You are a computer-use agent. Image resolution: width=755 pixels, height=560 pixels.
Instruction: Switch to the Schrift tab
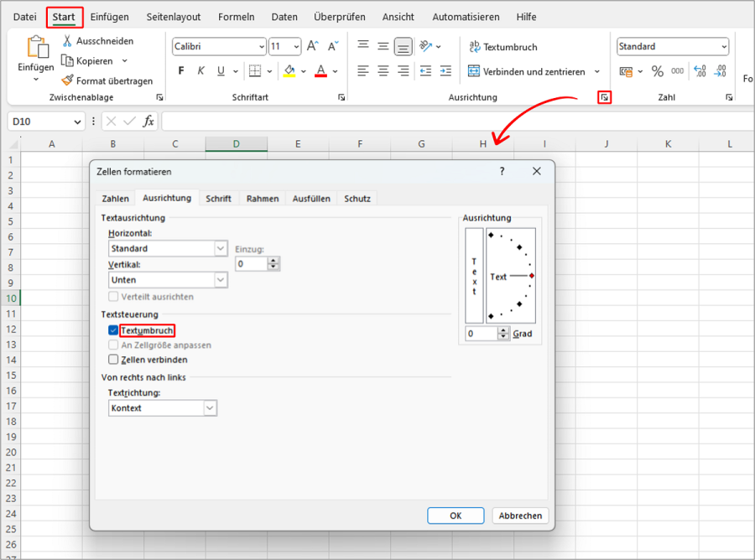[x=218, y=199]
